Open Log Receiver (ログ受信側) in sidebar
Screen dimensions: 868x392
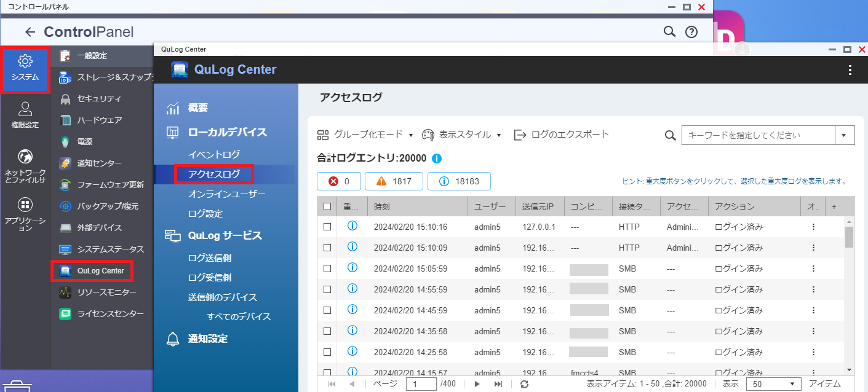(x=210, y=278)
